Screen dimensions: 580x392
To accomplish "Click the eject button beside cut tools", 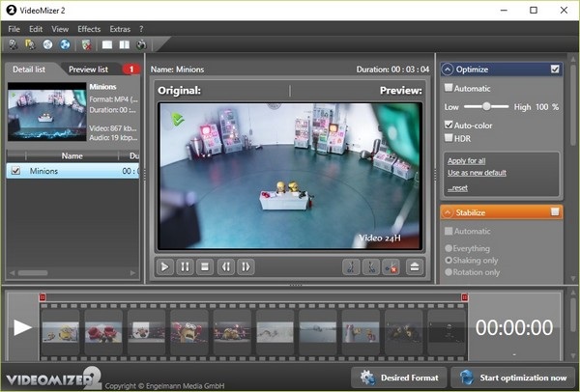I will coord(415,266).
